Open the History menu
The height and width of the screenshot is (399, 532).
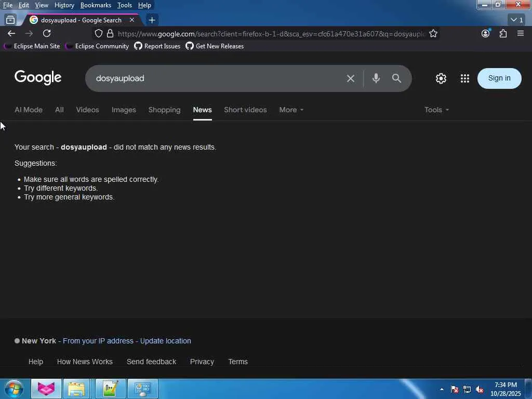click(x=64, y=5)
